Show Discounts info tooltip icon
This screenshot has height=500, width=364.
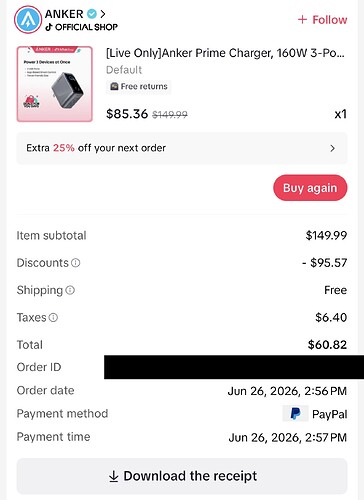click(x=76, y=263)
